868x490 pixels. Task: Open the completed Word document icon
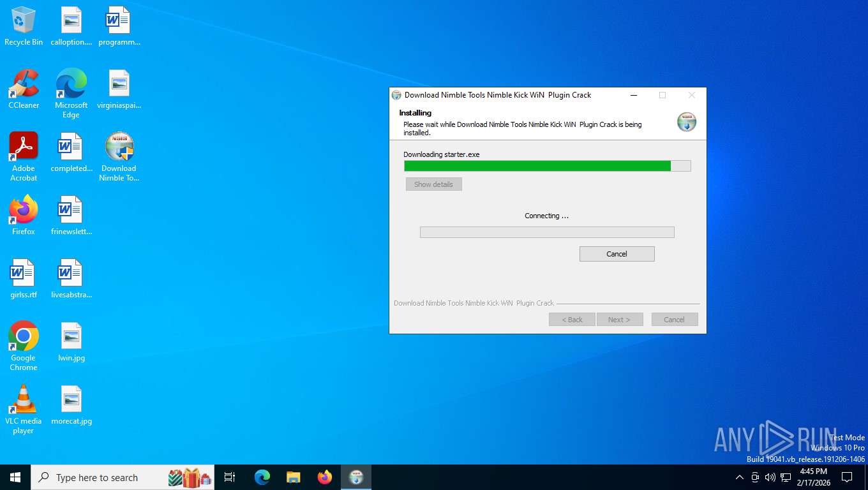(71, 153)
